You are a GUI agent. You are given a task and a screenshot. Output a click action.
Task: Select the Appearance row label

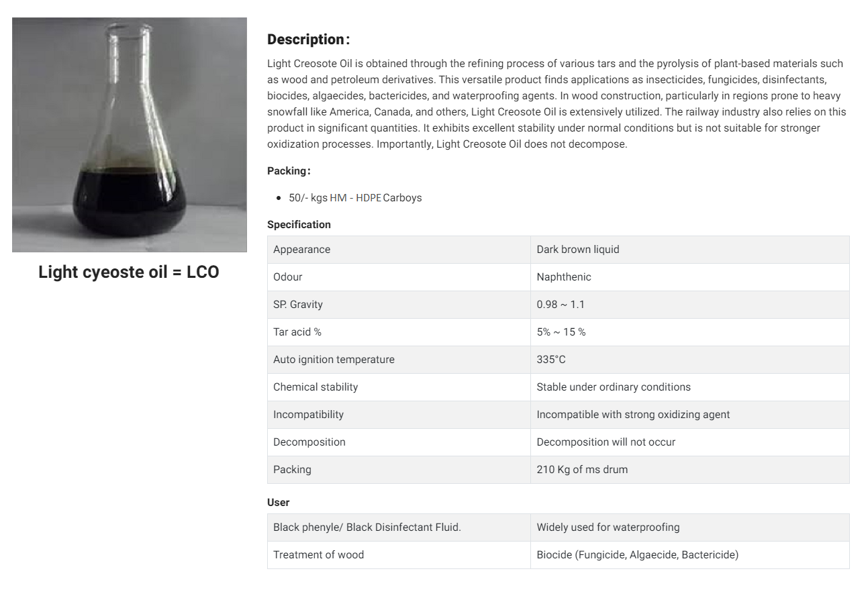pyautogui.click(x=399, y=250)
